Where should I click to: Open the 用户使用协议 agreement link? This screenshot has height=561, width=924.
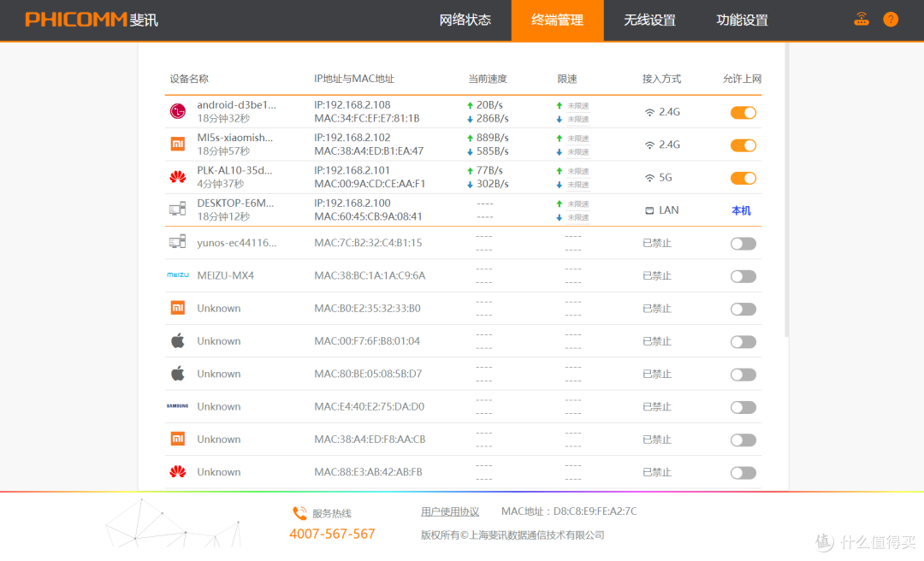pyautogui.click(x=448, y=511)
